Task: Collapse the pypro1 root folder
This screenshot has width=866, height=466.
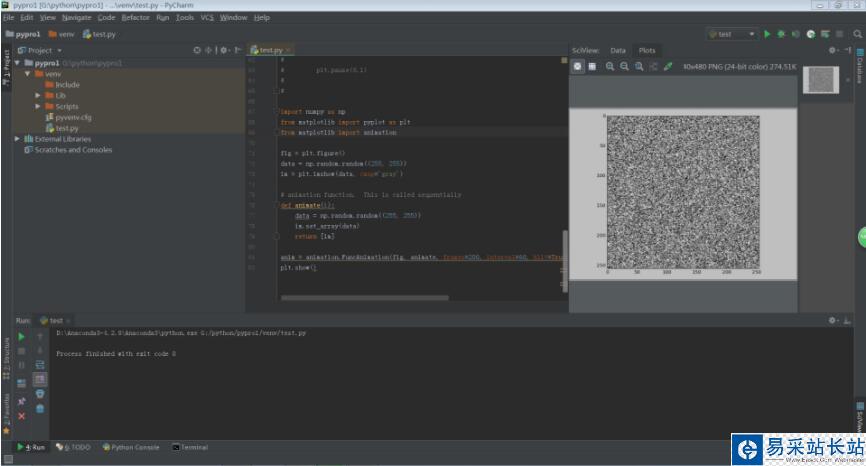Action: click(17, 63)
